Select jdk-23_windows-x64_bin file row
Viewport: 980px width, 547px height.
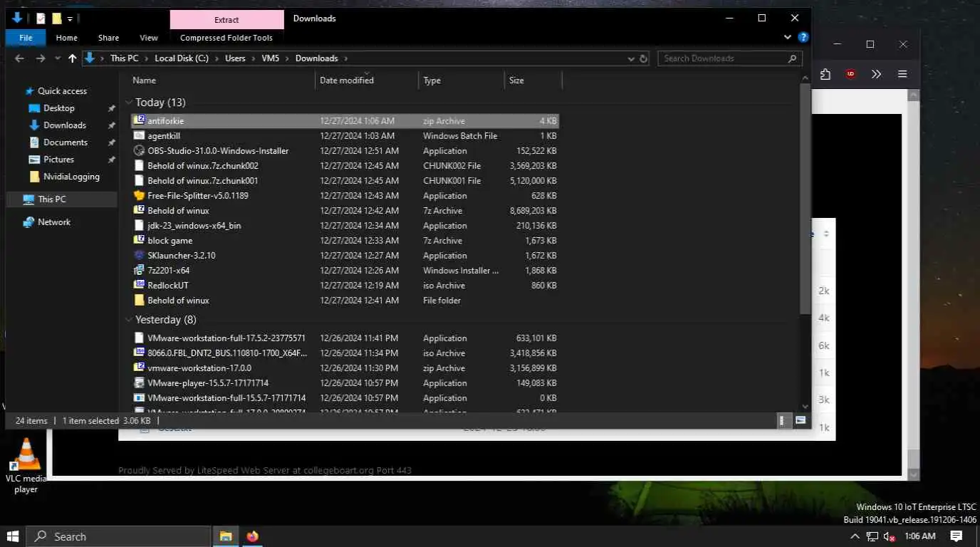[345, 226]
